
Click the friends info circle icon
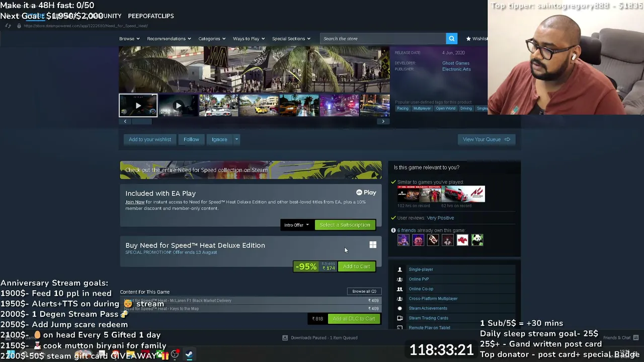click(393, 230)
